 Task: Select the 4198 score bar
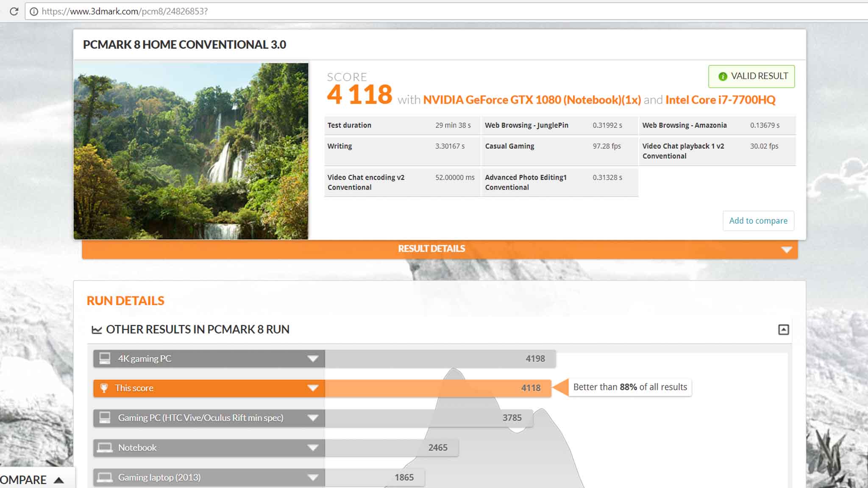pos(440,359)
